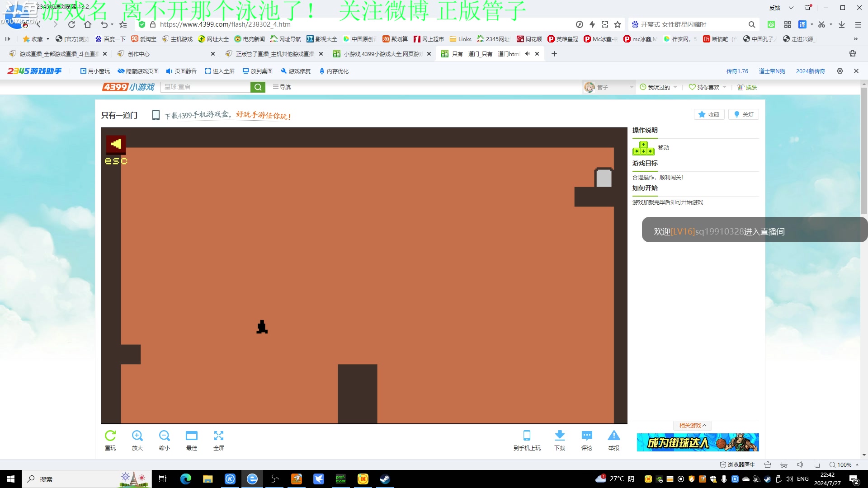
Task: Toggle 页面静音 page mute
Action: click(x=181, y=71)
